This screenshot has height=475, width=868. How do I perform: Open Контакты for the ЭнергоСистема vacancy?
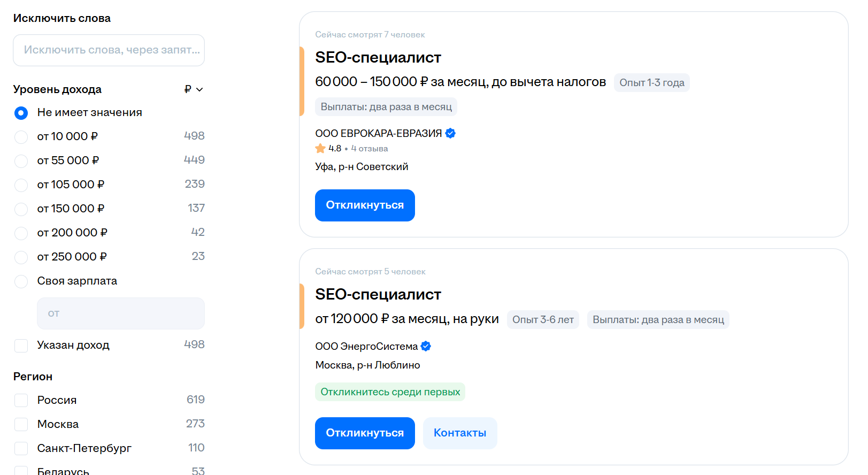(x=459, y=433)
